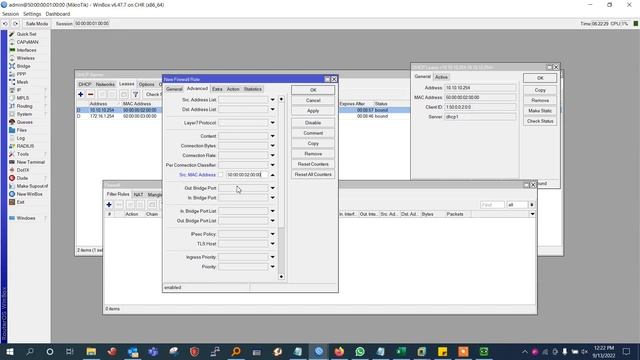Image resolution: width=640 pixels, height=360 pixels.
Task: Open the Mesh sidebar entry
Action: point(22,82)
